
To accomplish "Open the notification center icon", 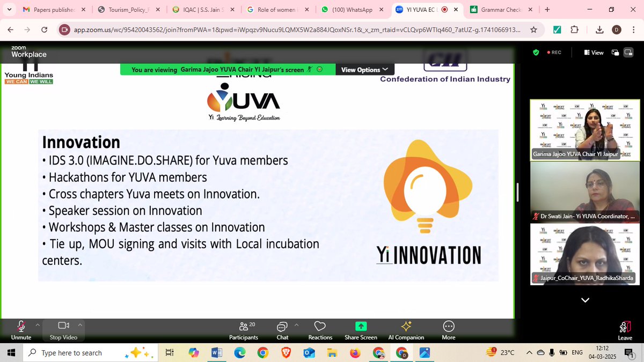I will point(630,352).
